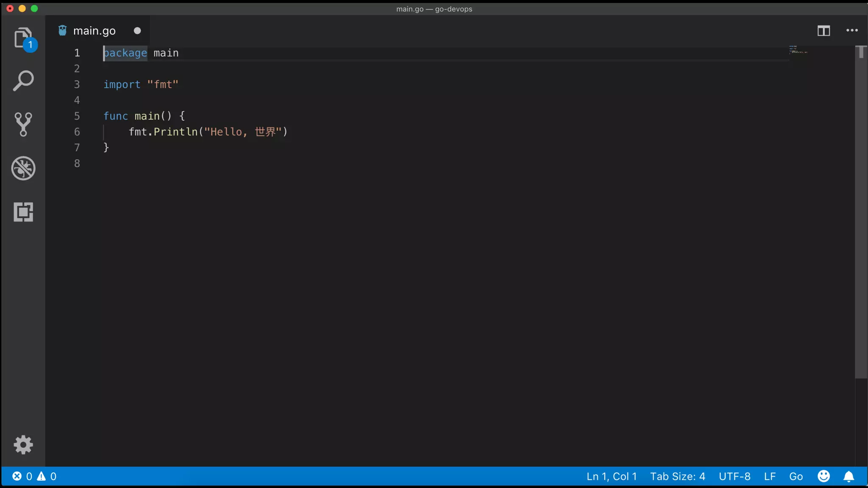Image resolution: width=868 pixels, height=488 pixels.
Task: Split the editor to the right
Action: tap(823, 30)
